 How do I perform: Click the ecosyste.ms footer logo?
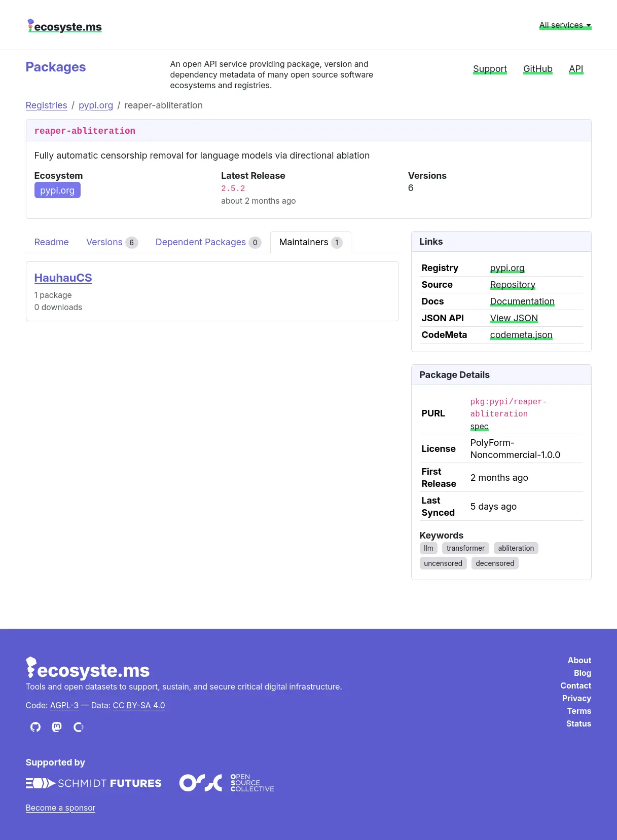click(x=88, y=669)
